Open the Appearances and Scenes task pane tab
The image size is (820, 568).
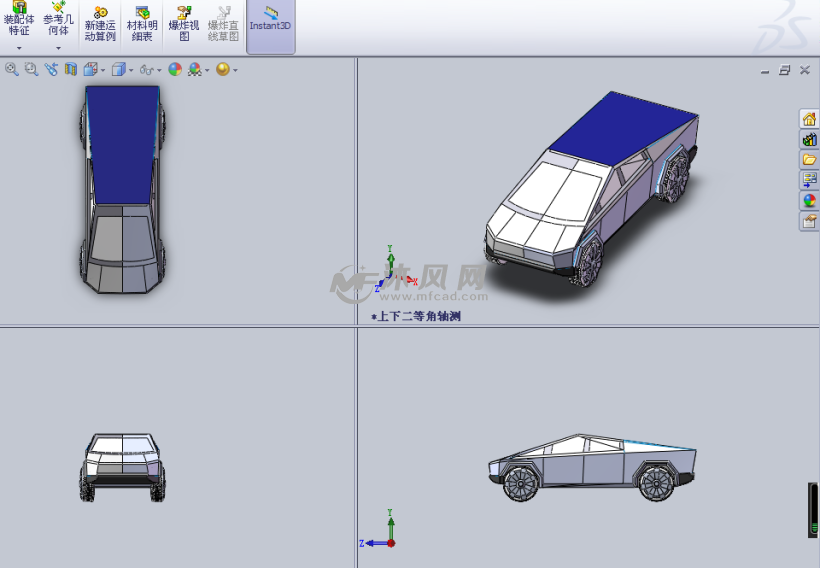tap(809, 200)
